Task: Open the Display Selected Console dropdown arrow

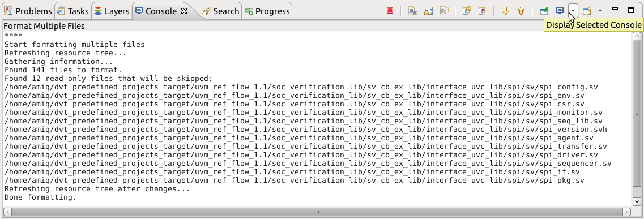Action: pos(573,11)
